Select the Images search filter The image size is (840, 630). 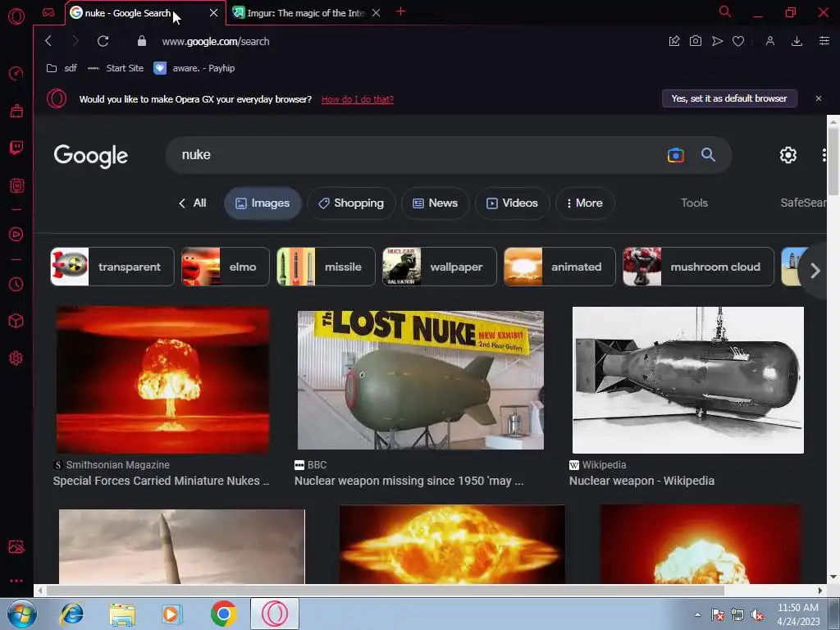(x=262, y=203)
